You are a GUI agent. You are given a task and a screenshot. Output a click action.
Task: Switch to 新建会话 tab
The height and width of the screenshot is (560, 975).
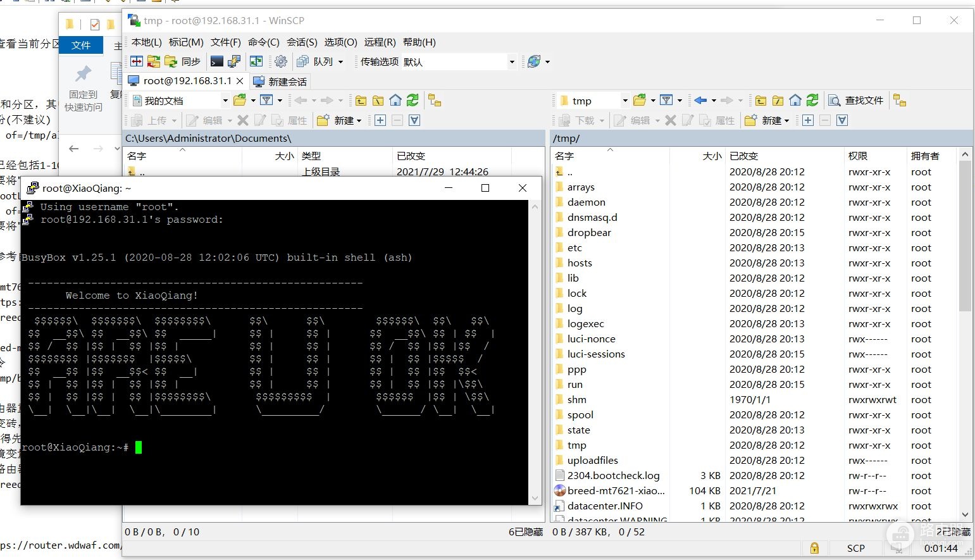pyautogui.click(x=280, y=81)
